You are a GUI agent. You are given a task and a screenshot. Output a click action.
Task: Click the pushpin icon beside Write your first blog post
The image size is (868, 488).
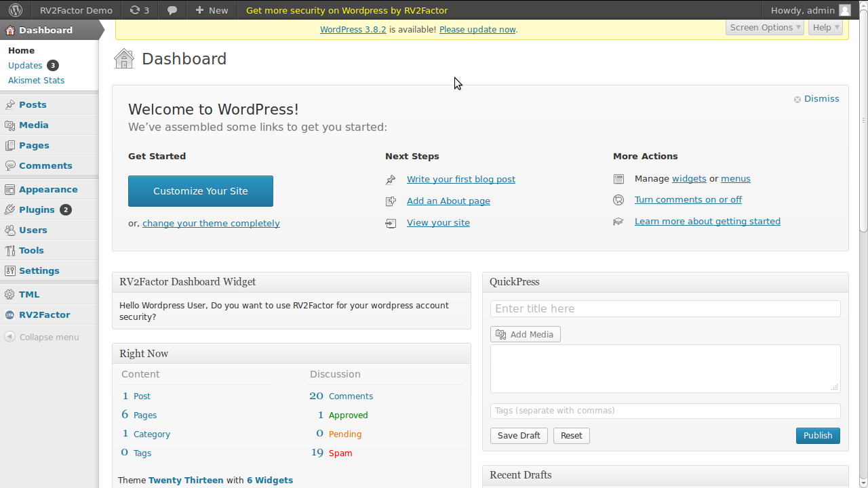point(391,180)
